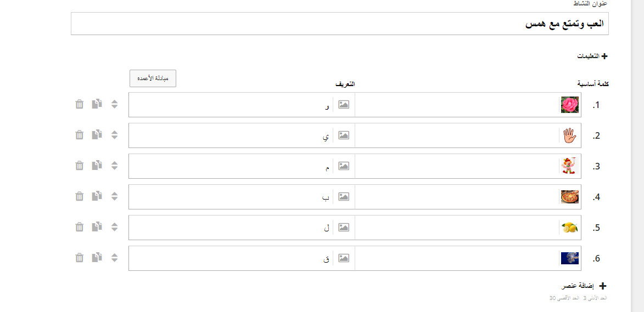The image size is (644, 312).
Task: Select the pizza thumbnail in row 4
Action: click(x=570, y=197)
